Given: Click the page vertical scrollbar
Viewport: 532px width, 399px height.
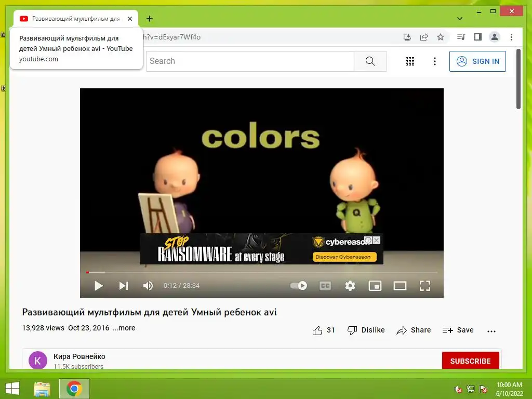Looking at the screenshot, I should pyautogui.click(x=518, y=79).
